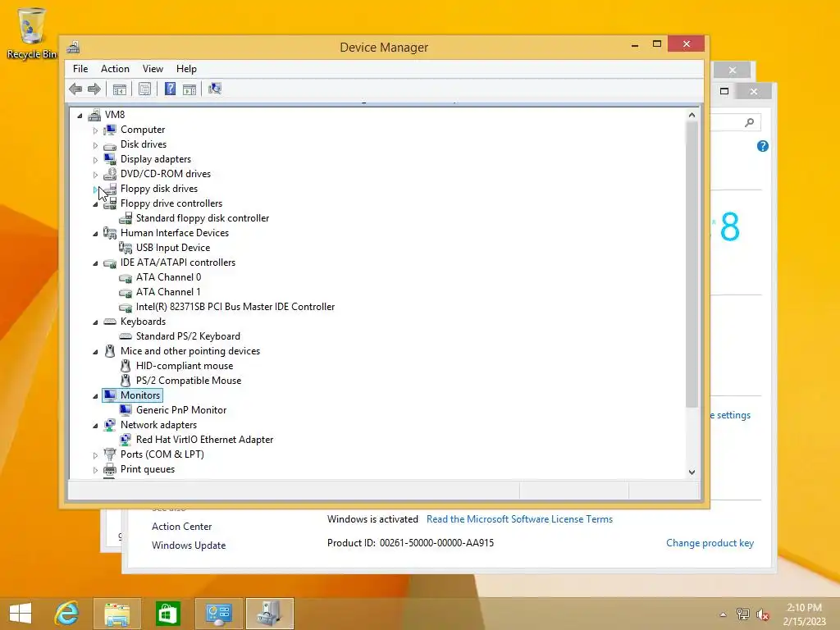Expand the Disk drives category

pyautogui.click(x=95, y=145)
